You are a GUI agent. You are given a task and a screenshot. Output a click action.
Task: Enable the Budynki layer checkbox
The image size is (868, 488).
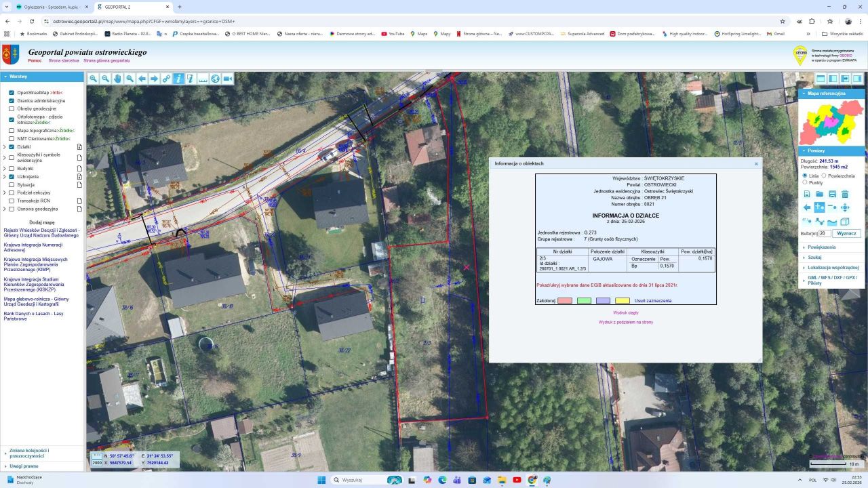[12, 168]
